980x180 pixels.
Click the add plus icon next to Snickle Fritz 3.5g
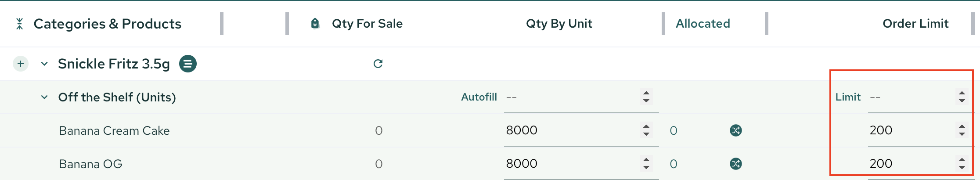coord(21,64)
